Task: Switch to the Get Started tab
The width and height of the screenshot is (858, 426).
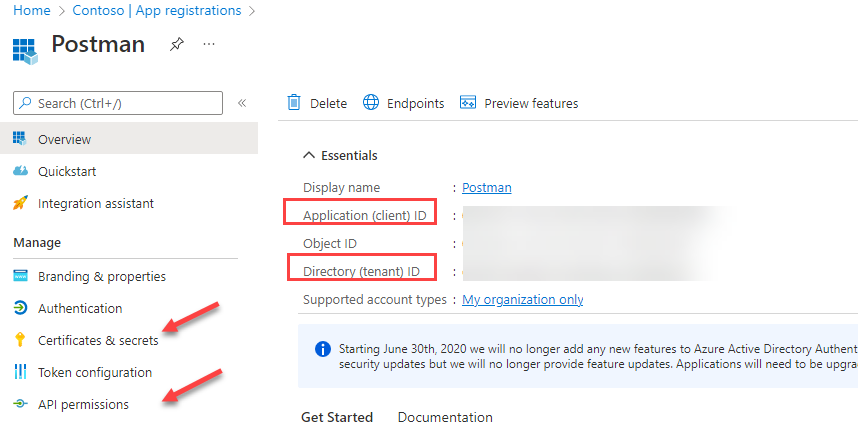Action: [337, 417]
